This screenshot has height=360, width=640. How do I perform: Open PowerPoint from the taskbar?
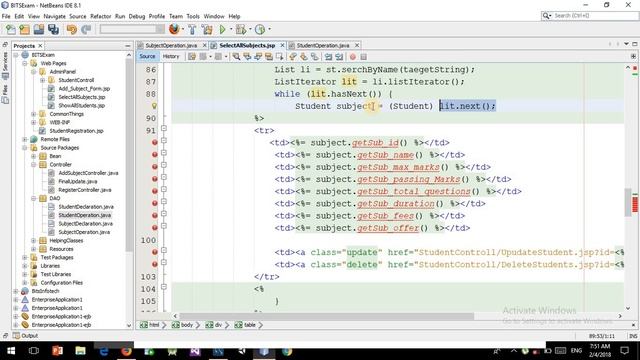point(57,351)
